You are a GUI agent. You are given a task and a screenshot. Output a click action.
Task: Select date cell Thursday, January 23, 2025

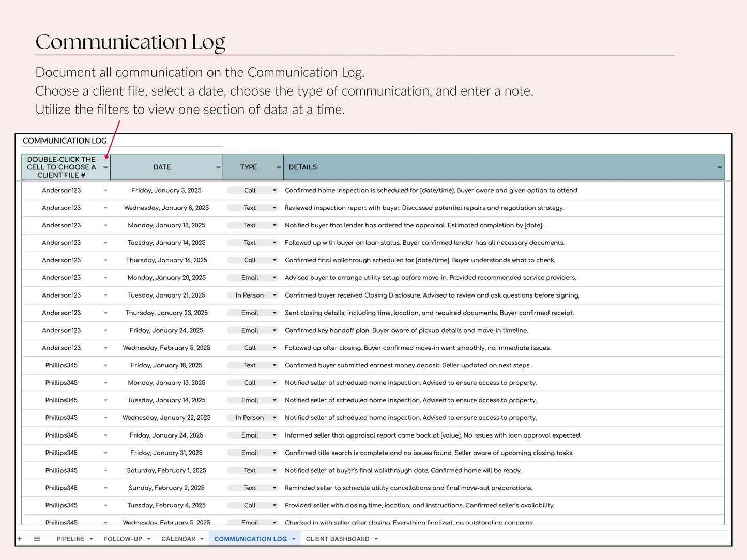(166, 313)
